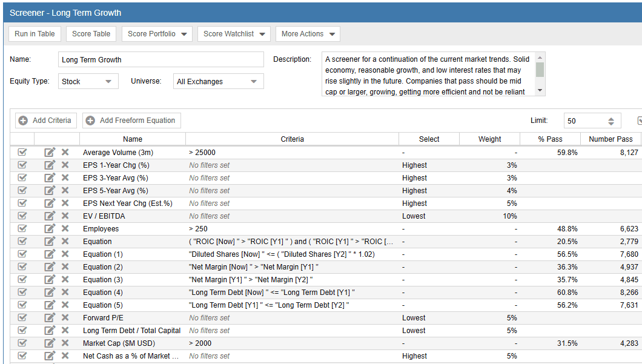The height and width of the screenshot is (364, 642).
Task: Edit the Average Volume (3m) criterion
Action: 50,152
